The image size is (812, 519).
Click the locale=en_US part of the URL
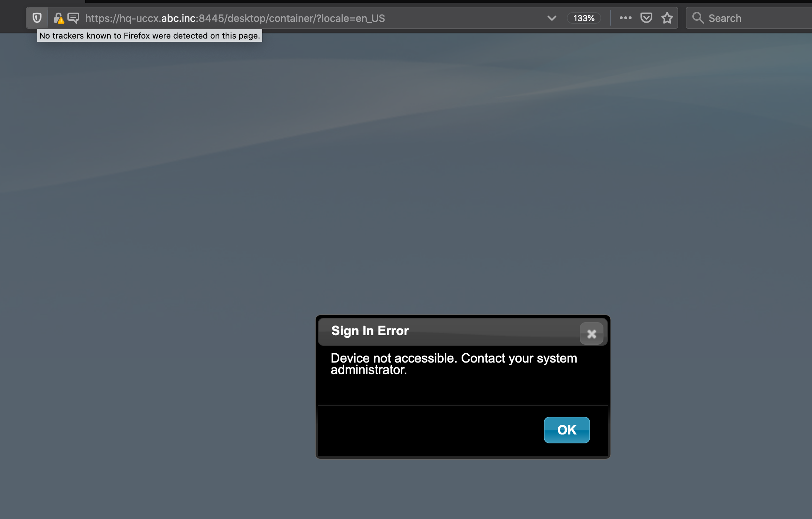(x=353, y=18)
